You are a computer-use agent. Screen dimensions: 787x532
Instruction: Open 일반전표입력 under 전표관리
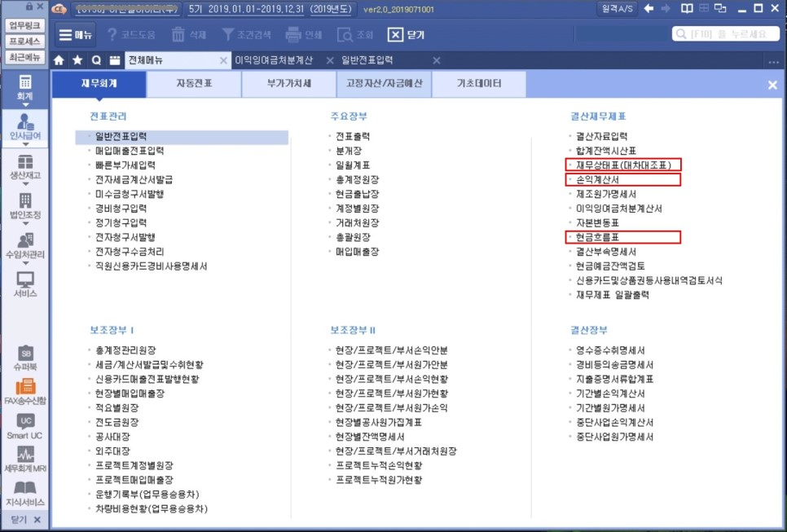(x=182, y=137)
